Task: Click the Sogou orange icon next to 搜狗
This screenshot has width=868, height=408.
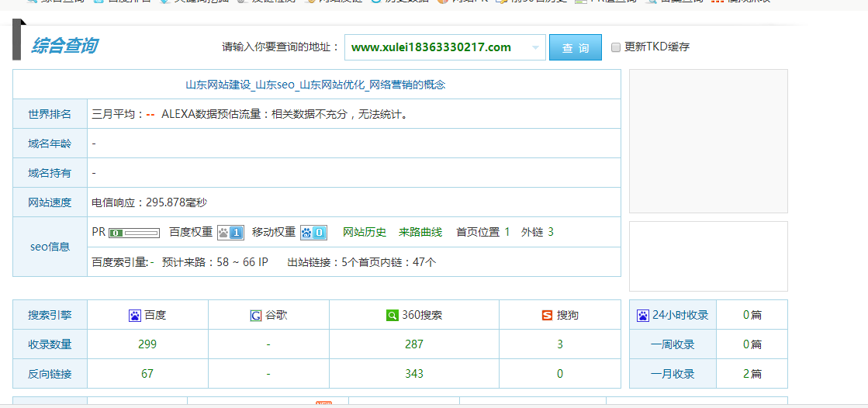Action: tap(548, 316)
